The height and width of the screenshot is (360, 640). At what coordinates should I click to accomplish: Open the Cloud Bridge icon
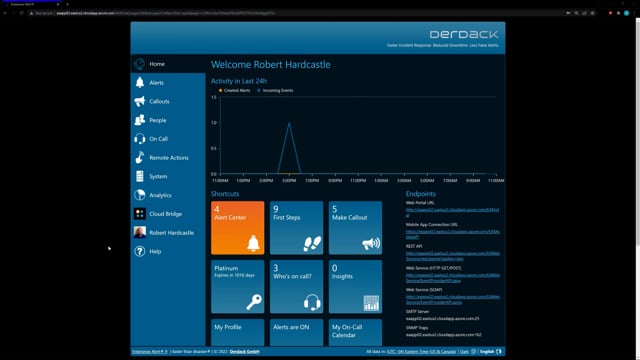pos(140,213)
